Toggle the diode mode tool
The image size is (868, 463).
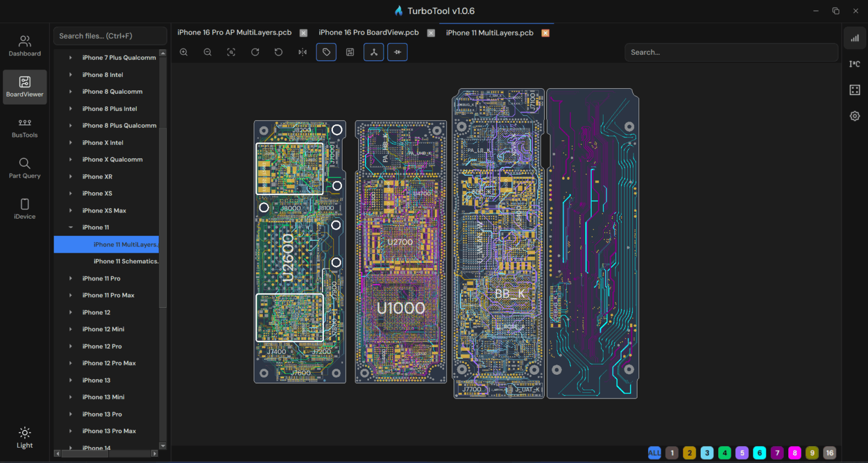click(x=397, y=51)
